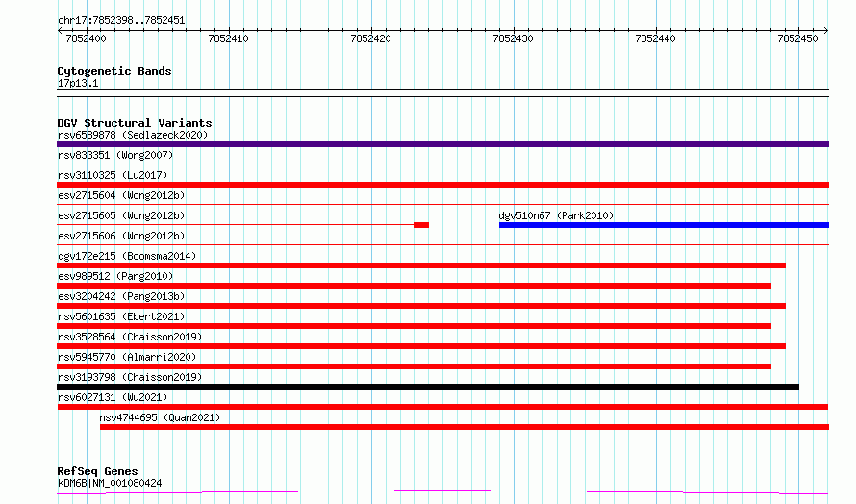Click the nsv6589878 (Sedlazeck2020) variant label

pos(133,135)
